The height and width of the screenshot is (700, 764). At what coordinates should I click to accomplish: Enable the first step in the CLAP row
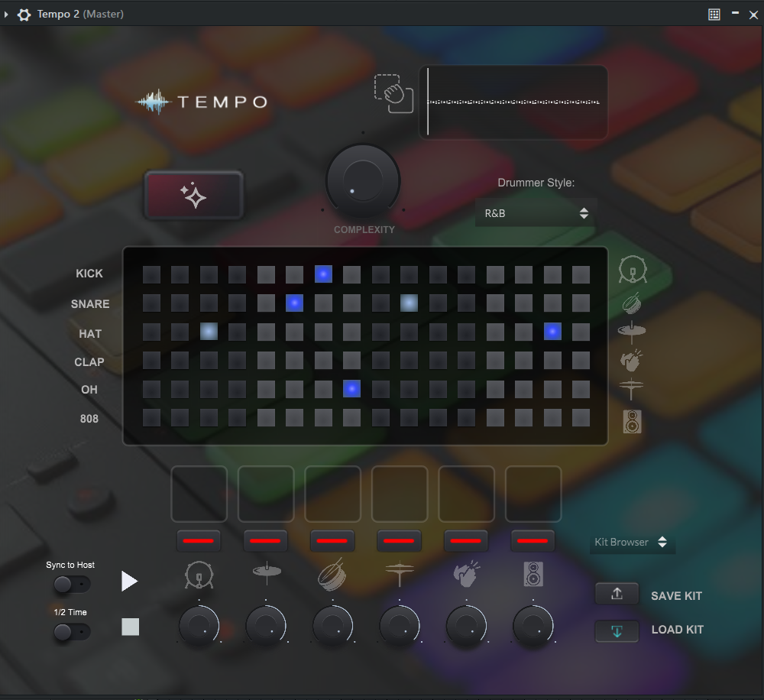click(x=151, y=361)
